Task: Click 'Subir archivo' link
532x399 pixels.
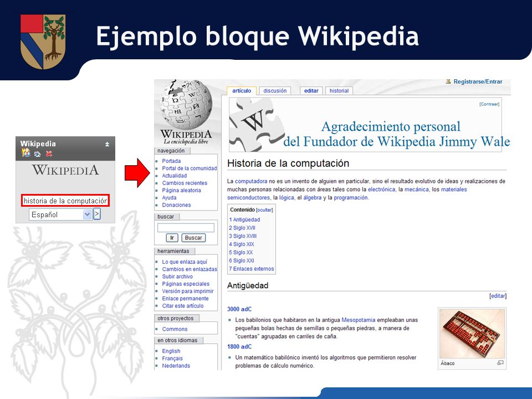Action: (177, 277)
